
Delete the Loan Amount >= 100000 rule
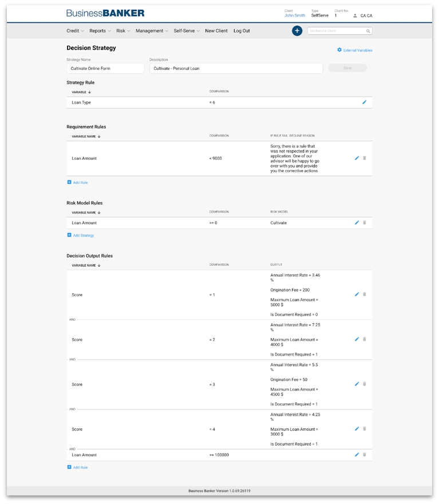(365, 455)
